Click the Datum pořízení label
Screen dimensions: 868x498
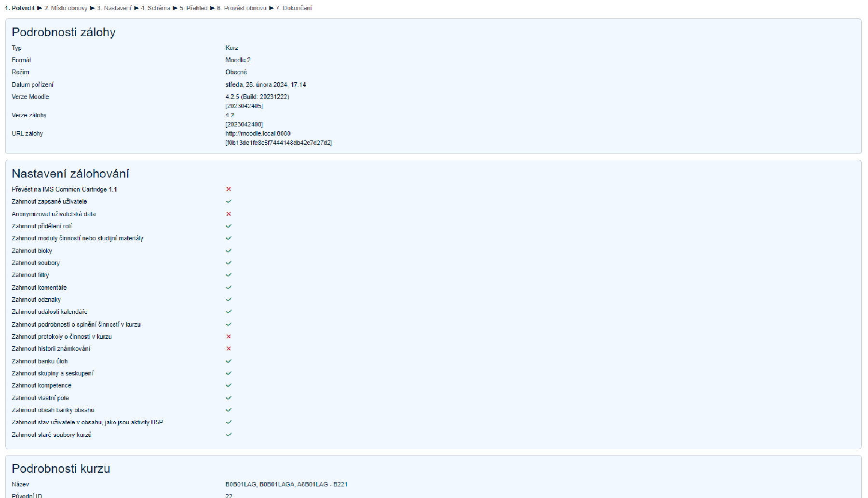click(33, 84)
